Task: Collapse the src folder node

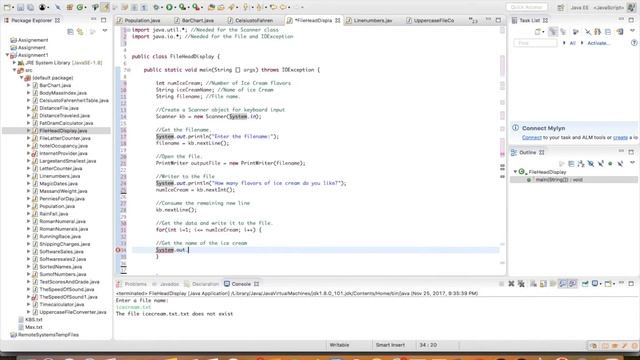Action: pos(15,70)
